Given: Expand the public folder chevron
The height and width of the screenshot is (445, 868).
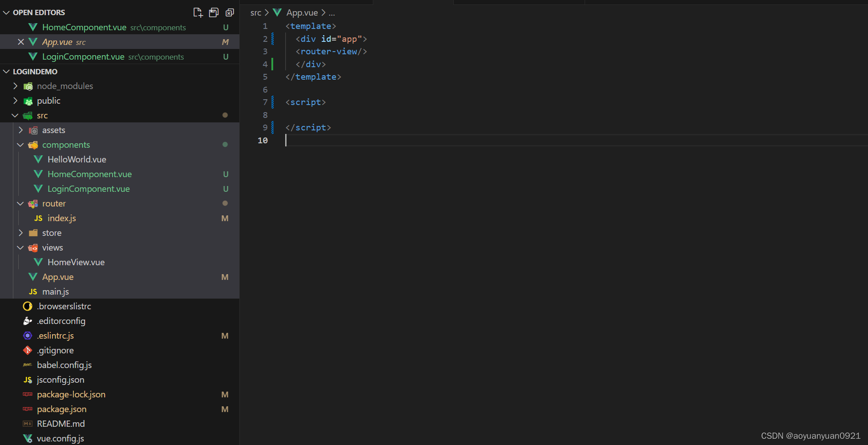Looking at the screenshot, I should coord(16,101).
